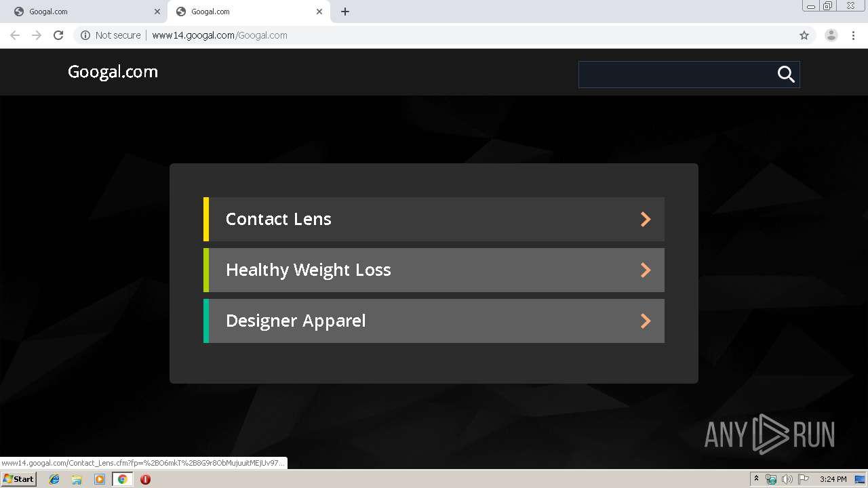Click the show desktop button
Screen dimensions: 868x488
point(861,479)
